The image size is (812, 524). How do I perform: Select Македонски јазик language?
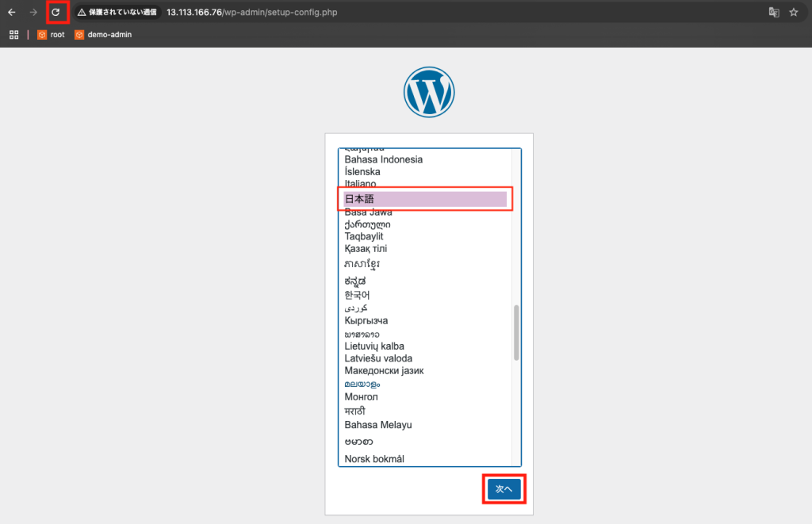(x=425, y=371)
